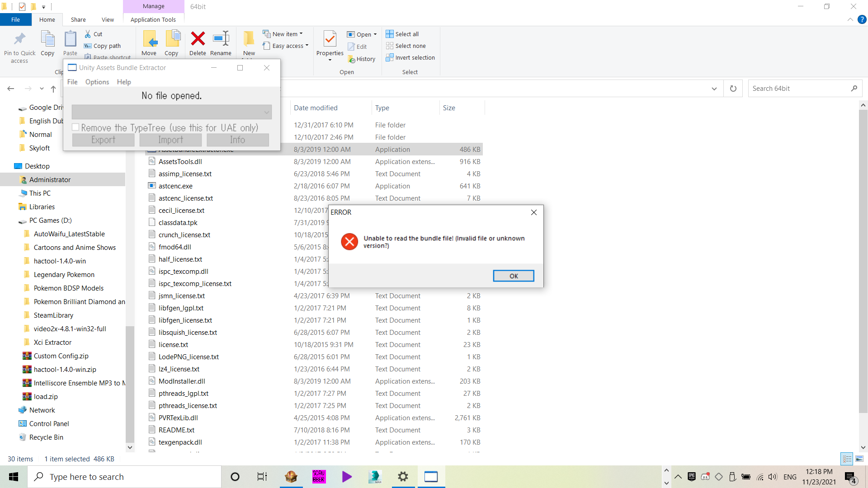Click OK on the bundle read error

[x=514, y=276]
